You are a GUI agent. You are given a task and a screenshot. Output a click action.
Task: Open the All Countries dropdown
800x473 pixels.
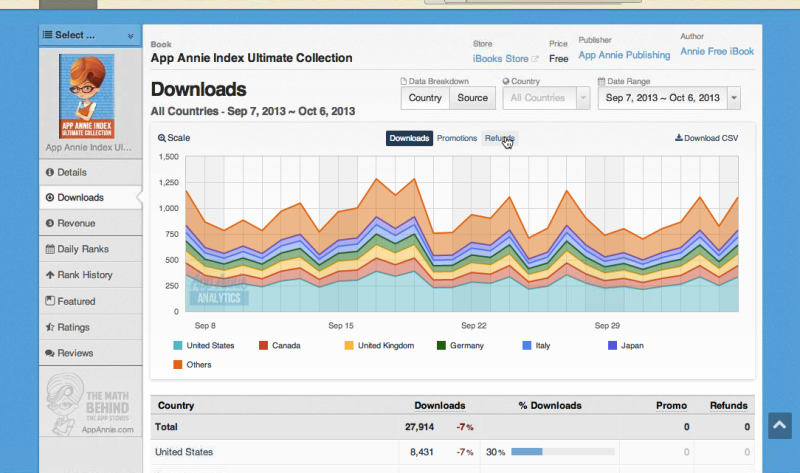point(546,98)
